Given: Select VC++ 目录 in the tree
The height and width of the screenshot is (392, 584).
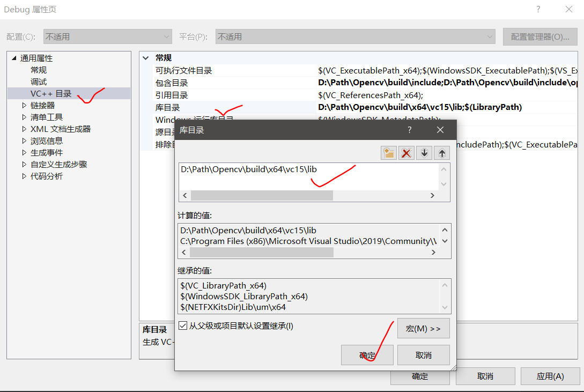Looking at the screenshot, I should point(51,93).
